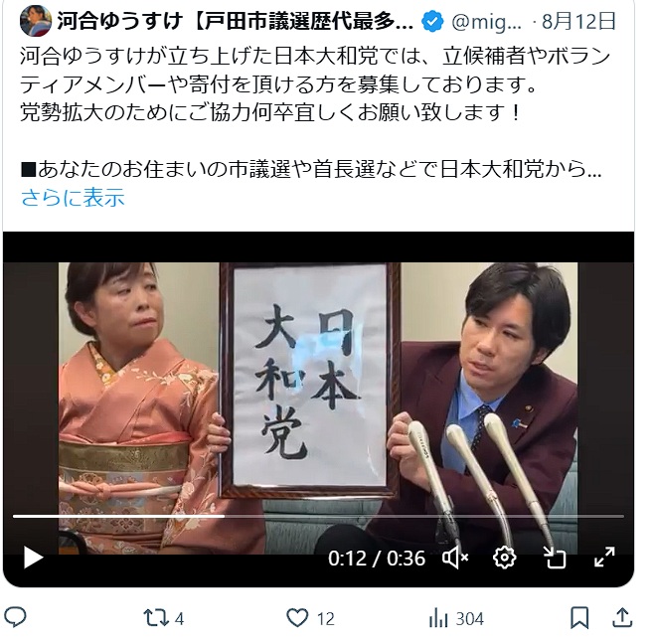Reply to this post

[x=16, y=617]
